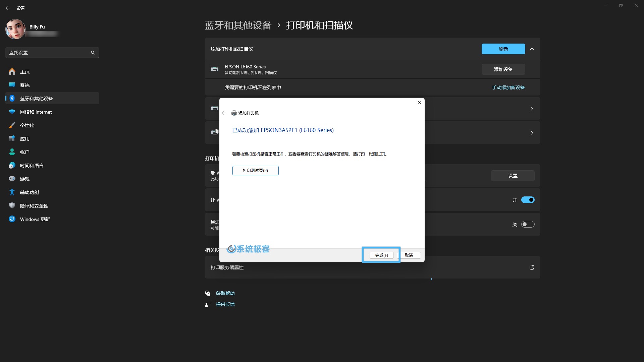Click the Gaming controller icon in the sidebar
This screenshot has width=644, height=362.
tap(12, 179)
